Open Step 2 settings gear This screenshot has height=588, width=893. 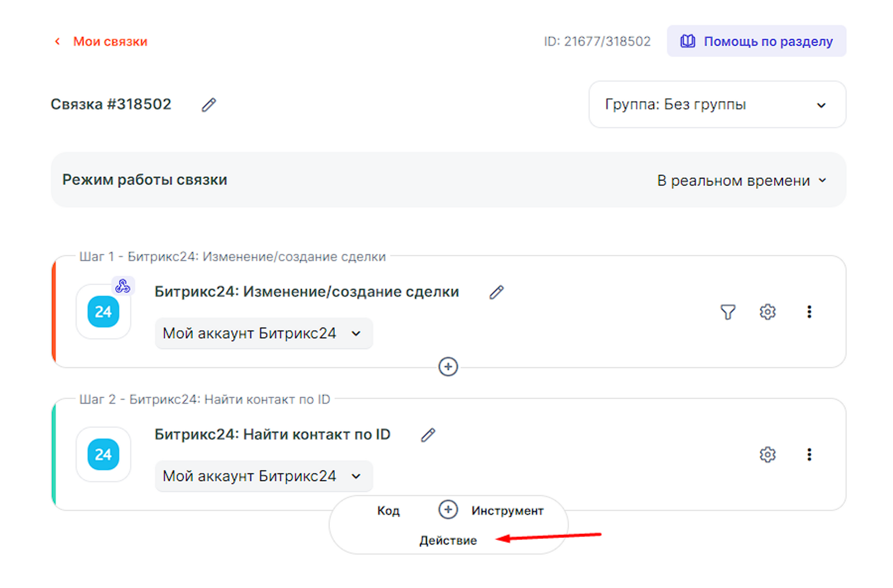[767, 455]
